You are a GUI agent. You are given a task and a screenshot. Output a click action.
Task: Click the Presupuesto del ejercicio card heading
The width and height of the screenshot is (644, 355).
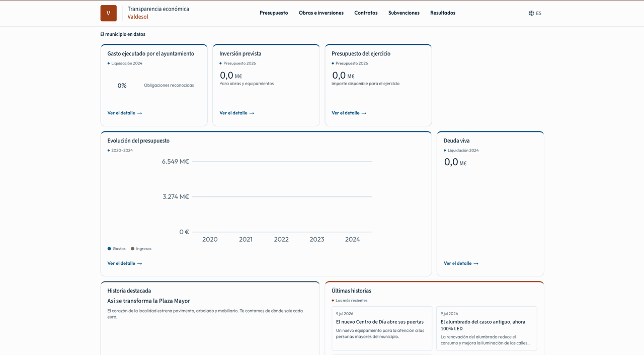361,54
